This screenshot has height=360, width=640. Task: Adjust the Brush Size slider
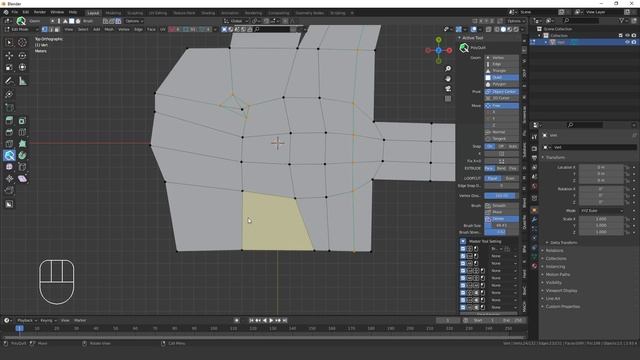point(502,225)
